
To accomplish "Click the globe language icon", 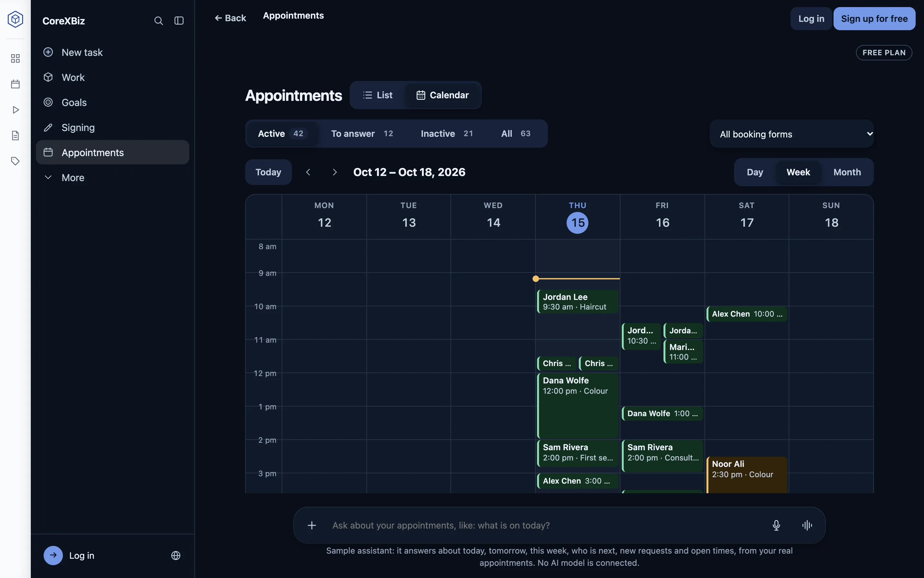I will 175,556.
